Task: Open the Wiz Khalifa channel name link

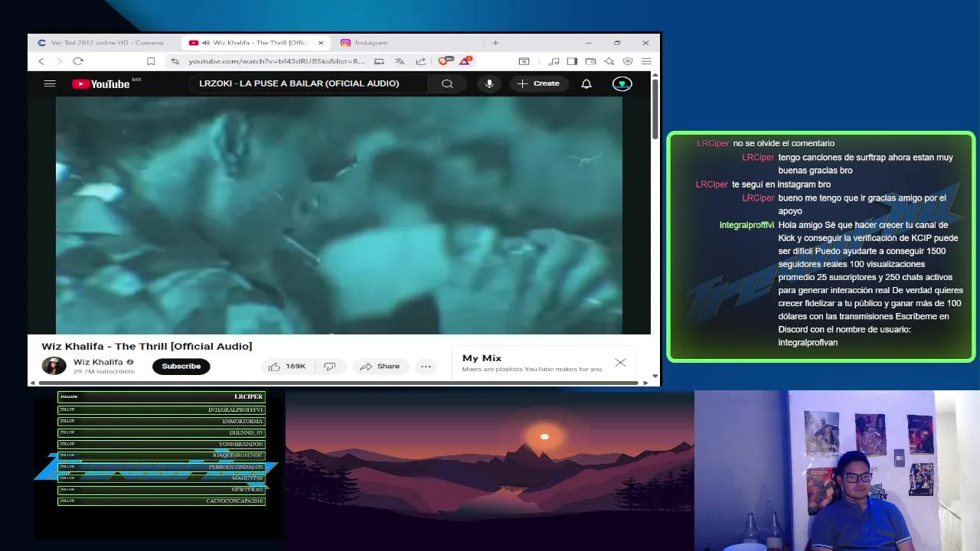Action: point(98,362)
